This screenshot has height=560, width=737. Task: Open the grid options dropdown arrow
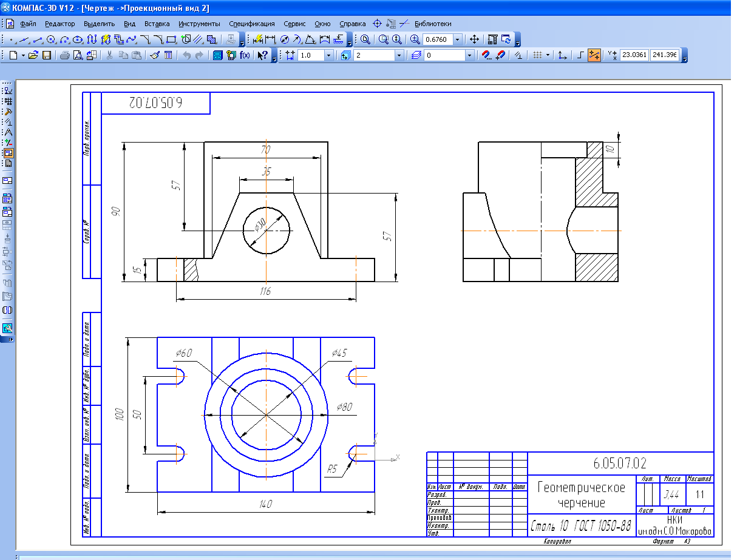(x=548, y=55)
